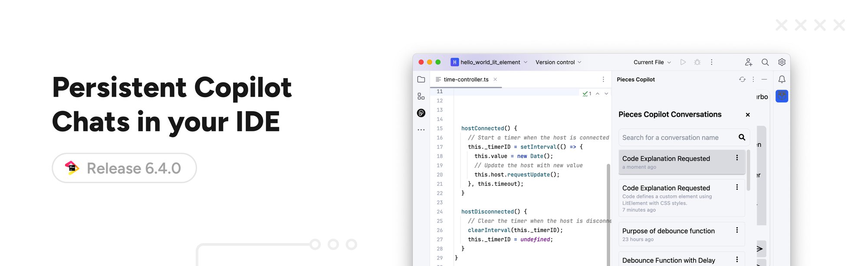This screenshot has width=868, height=266.
Task: Open Notifications bell icon
Action: [x=782, y=79]
